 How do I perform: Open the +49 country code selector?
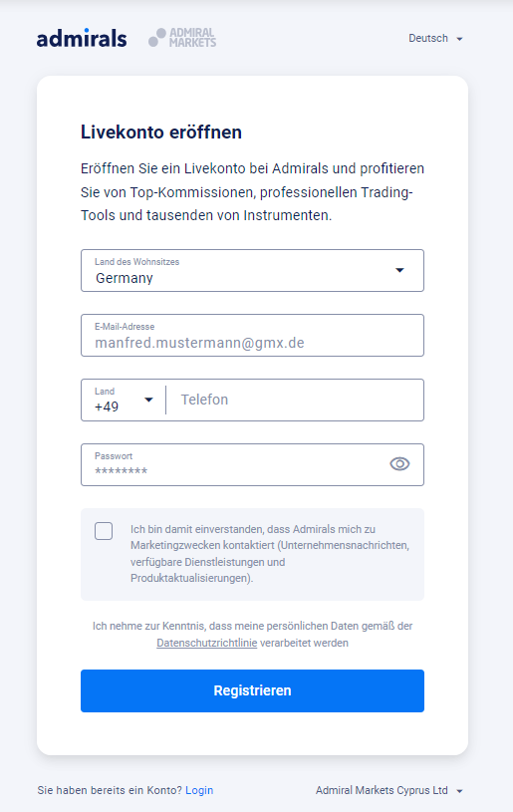click(124, 400)
